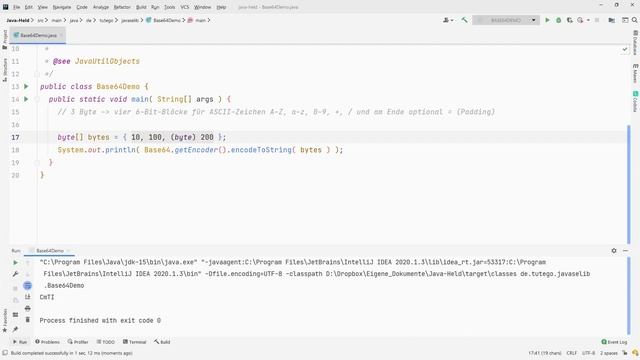640x360 pixels.
Task: Open the TODO tool window
Action: [x=106, y=342]
